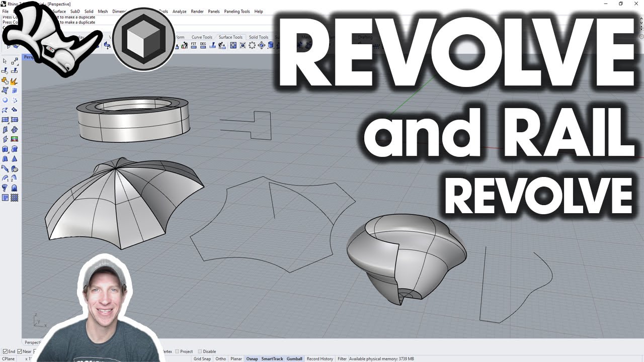Open the Solid menu
This screenshot has width=644, height=362.
(x=89, y=11)
